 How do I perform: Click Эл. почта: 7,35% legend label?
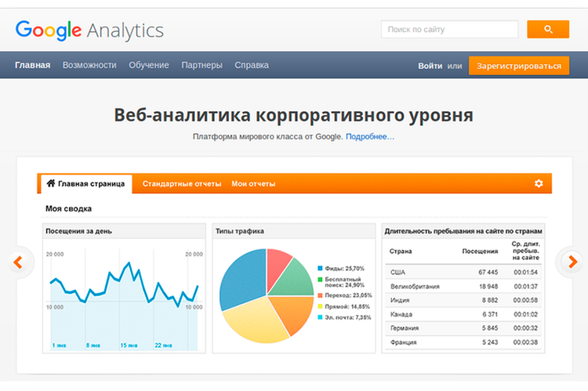348,317
